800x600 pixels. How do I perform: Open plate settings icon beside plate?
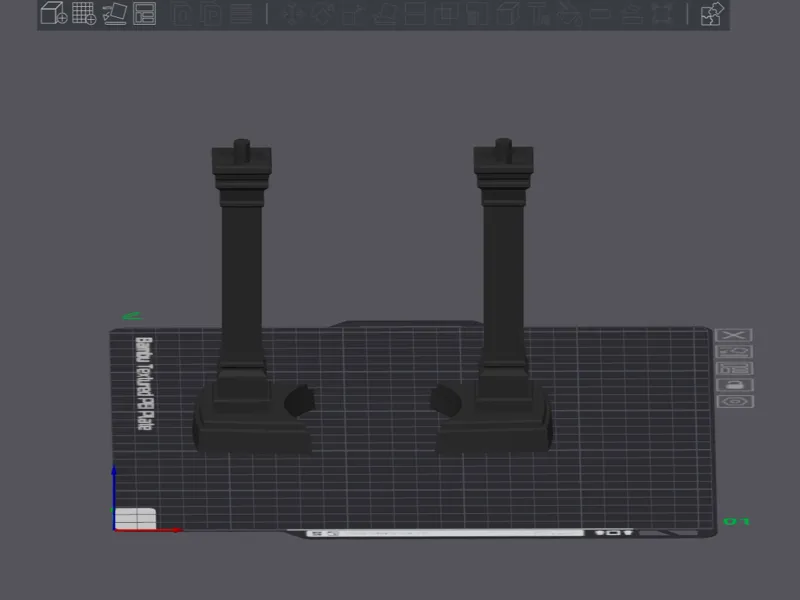735,402
